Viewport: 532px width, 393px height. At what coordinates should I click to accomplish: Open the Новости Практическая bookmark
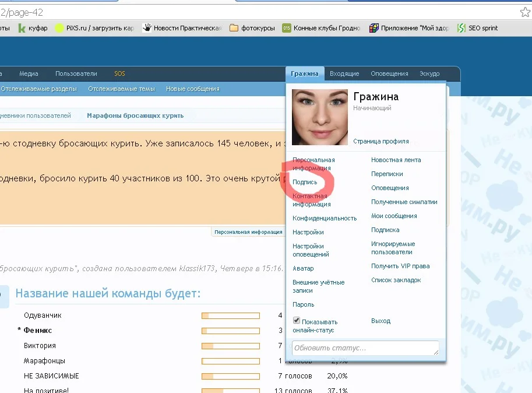182,28
